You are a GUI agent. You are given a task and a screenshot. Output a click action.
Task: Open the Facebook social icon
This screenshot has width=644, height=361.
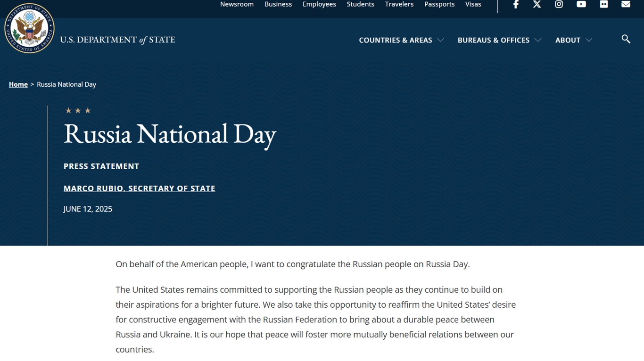(516, 4)
